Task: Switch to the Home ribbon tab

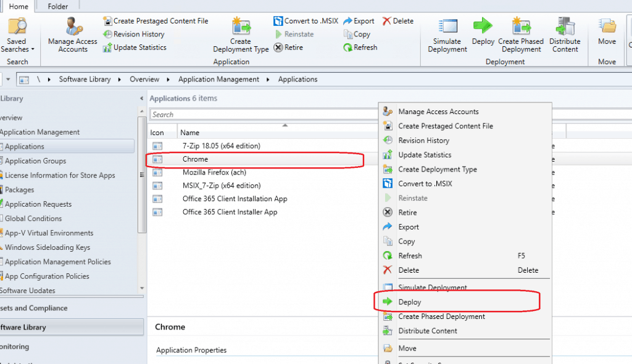Action: (x=19, y=6)
